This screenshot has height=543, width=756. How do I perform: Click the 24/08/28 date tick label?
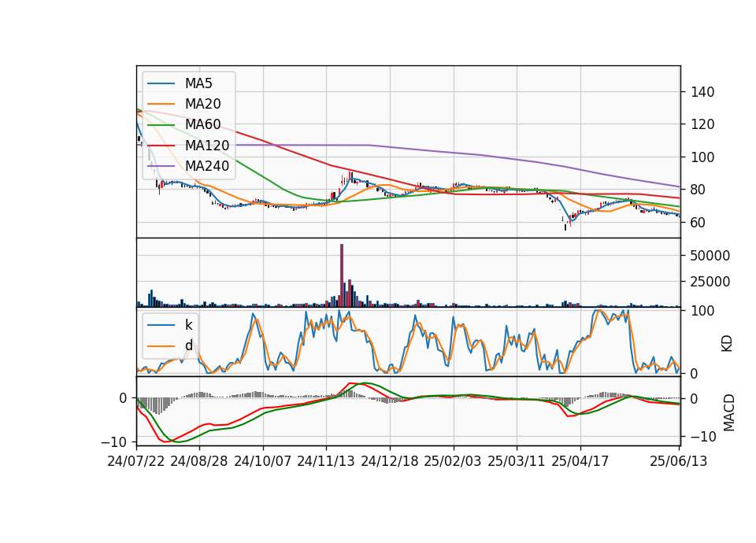click(x=199, y=461)
